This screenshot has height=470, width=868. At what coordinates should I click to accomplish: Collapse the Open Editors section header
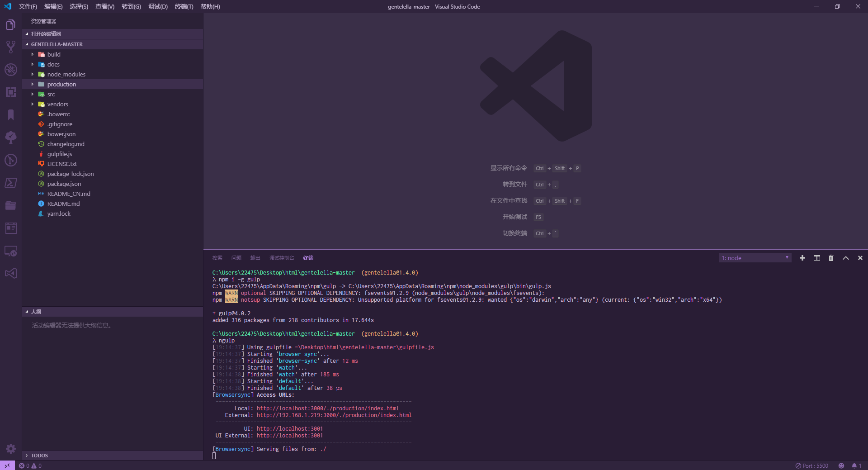[x=113, y=34]
